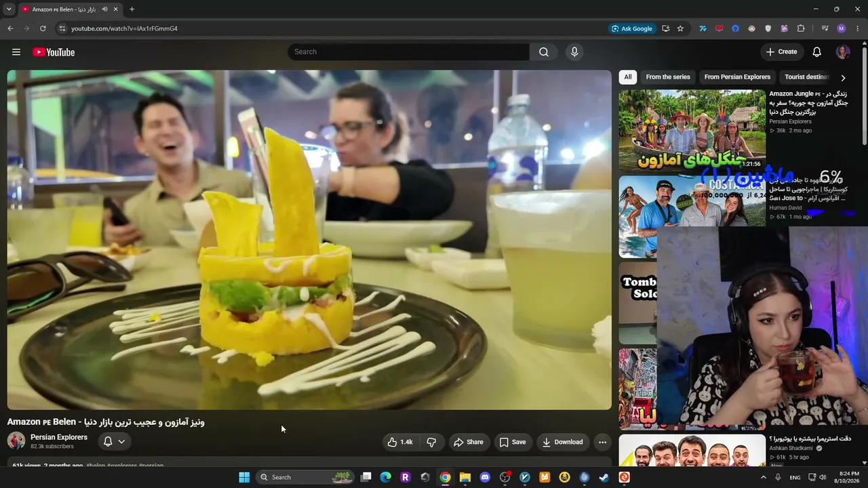Open the ENG language switcher
Screen dimensions: 868x488
pyautogui.click(x=795, y=478)
